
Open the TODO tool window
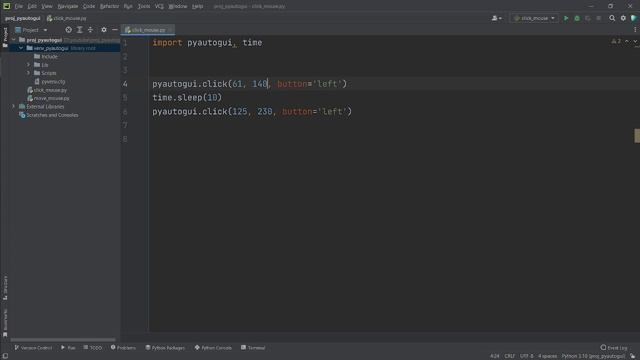[93, 348]
